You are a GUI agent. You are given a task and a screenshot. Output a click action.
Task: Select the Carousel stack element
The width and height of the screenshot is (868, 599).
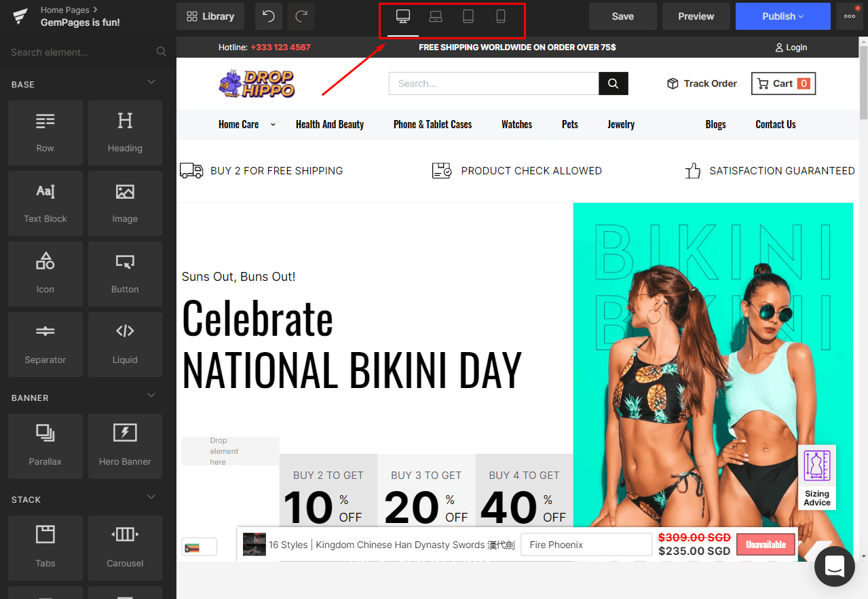(125, 548)
